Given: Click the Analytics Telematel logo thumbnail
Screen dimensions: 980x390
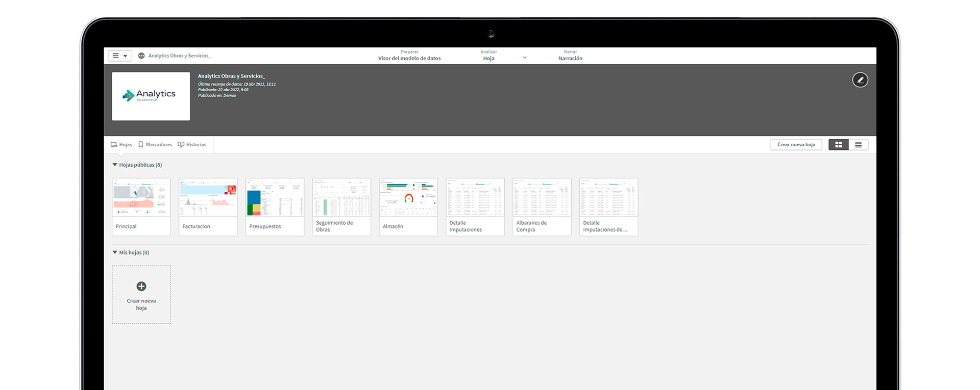Looking at the screenshot, I should [151, 96].
